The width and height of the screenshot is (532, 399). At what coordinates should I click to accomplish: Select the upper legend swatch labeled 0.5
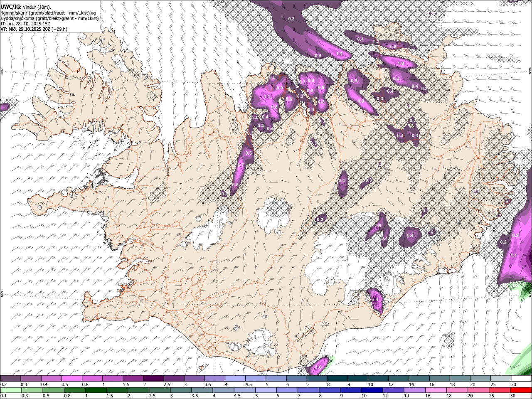point(72,378)
